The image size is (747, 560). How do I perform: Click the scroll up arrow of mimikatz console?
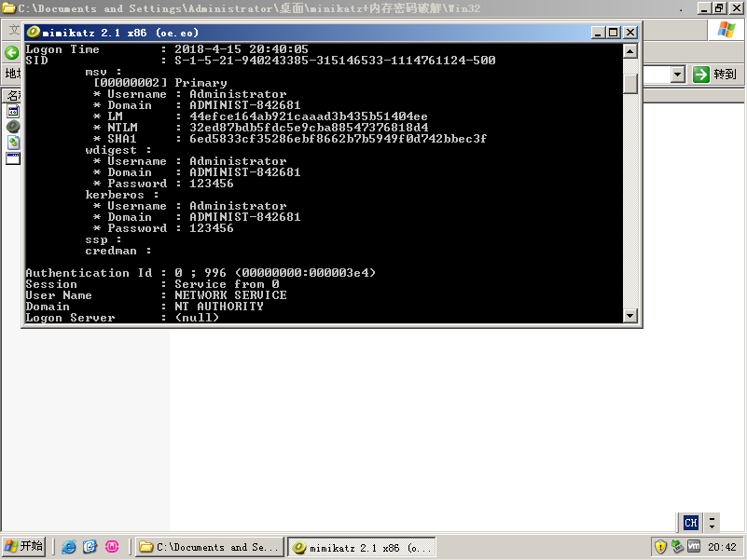(630, 51)
